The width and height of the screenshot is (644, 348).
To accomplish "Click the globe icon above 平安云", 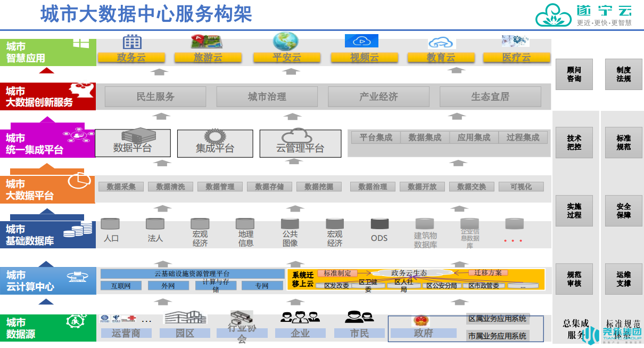I will pos(286,41).
